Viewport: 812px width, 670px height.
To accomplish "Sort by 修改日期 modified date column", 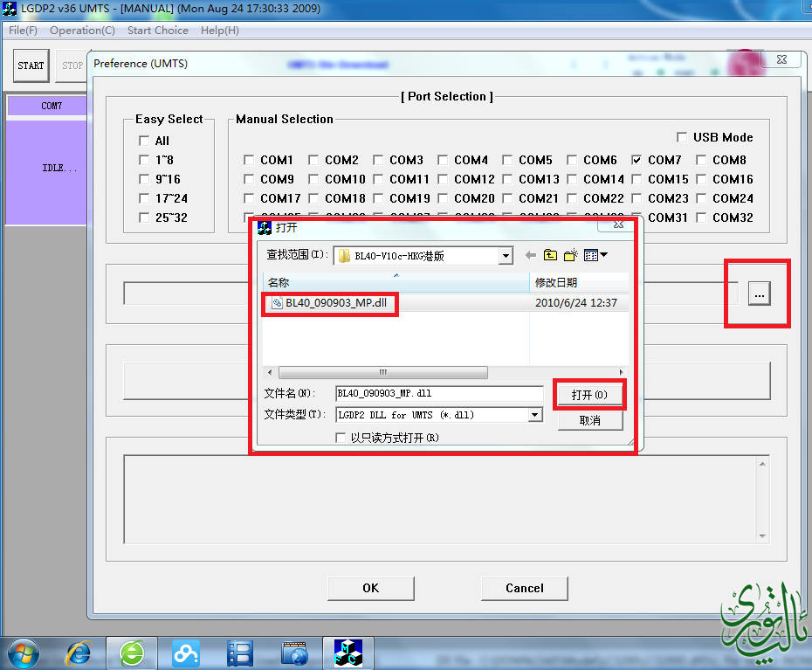I will (579, 282).
